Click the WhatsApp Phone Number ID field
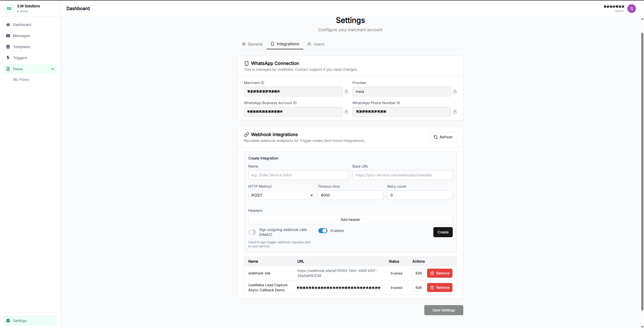This screenshot has height=328, width=644. [401, 112]
